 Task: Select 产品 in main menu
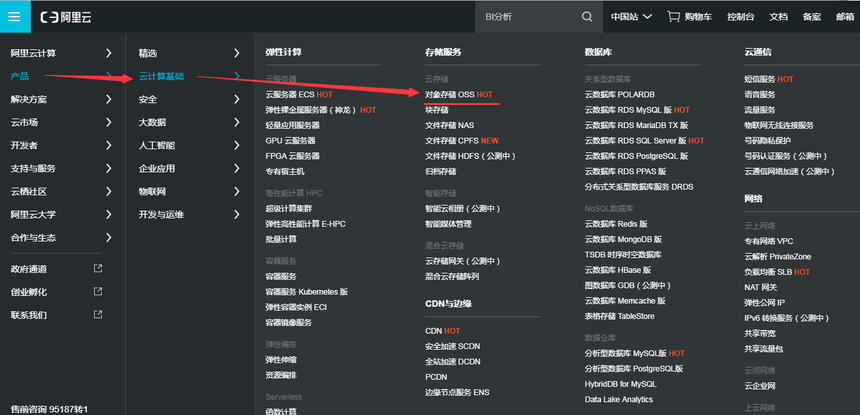[x=20, y=76]
